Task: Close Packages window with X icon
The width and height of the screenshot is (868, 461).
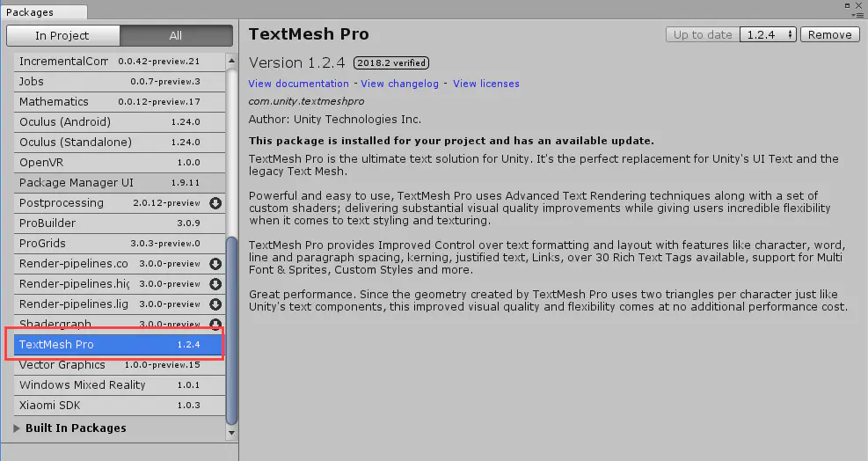Action: 858,5
